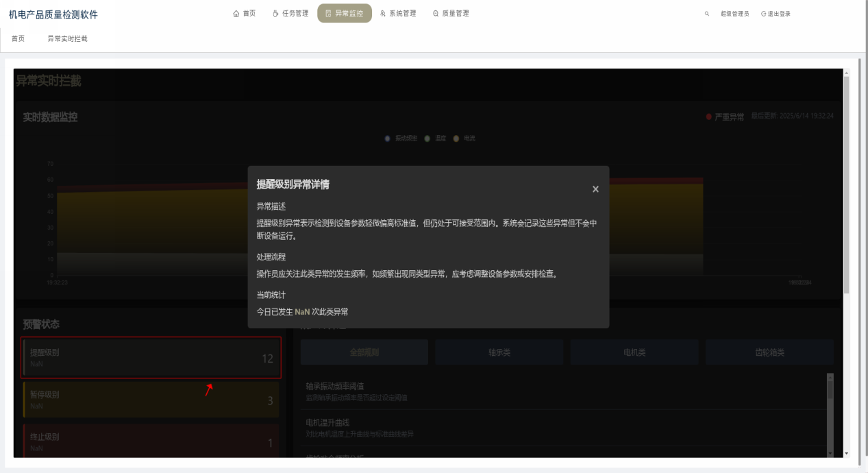
Task: Filter rules by 齿轮箱类
Action: (x=769, y=352)
